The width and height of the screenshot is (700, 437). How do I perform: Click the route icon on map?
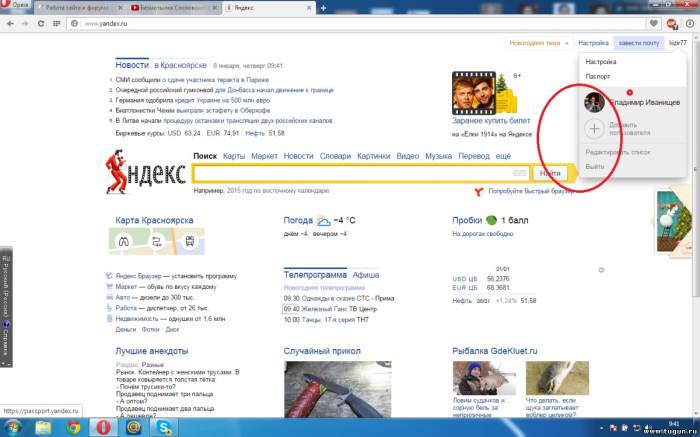(157, 241)
